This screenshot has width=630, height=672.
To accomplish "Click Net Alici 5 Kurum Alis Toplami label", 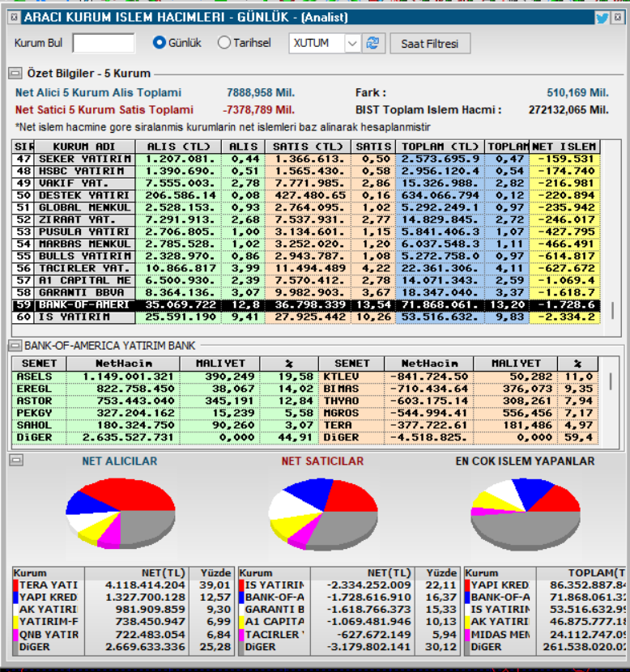I will pyautogui.click(x=98, y=92).
